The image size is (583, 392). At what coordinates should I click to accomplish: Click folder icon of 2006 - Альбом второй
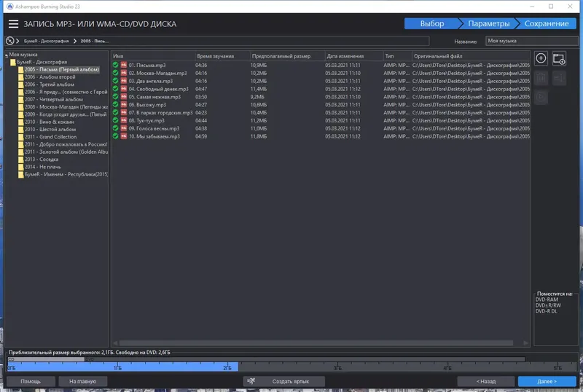click(x=21, y=77)
